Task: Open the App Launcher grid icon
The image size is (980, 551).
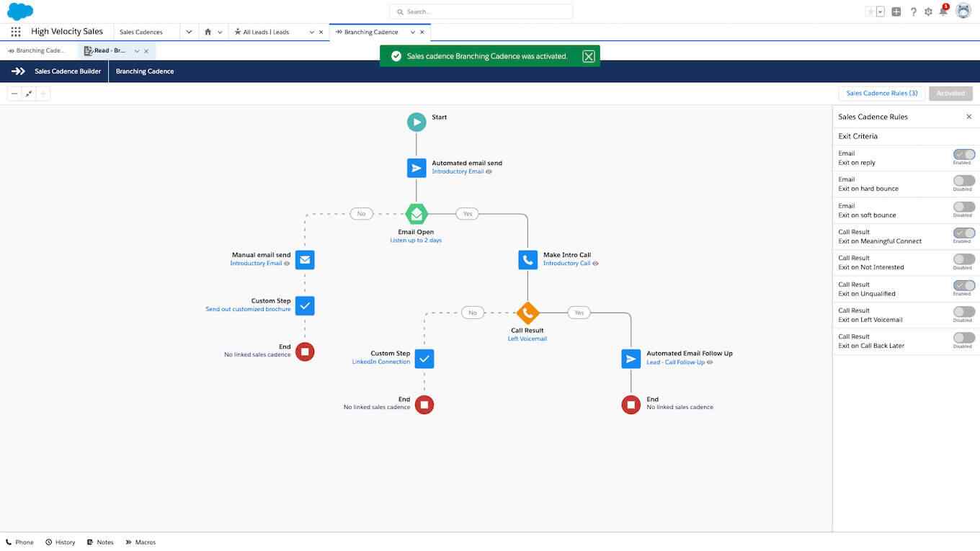Action: coord(16,32)
